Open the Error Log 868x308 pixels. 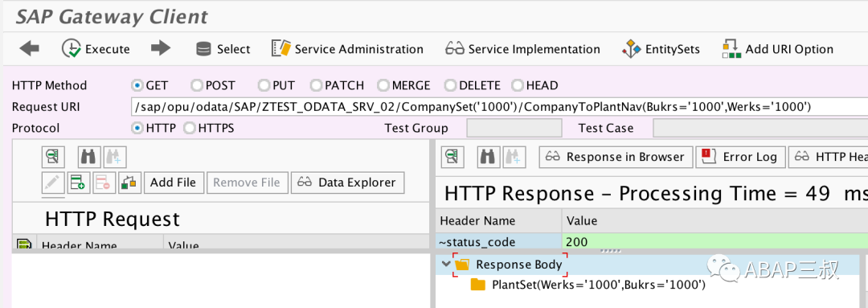(740, 157)
